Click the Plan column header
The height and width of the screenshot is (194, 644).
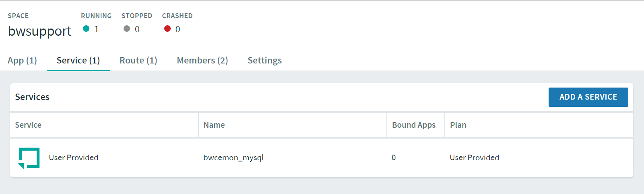click(458, 125)
